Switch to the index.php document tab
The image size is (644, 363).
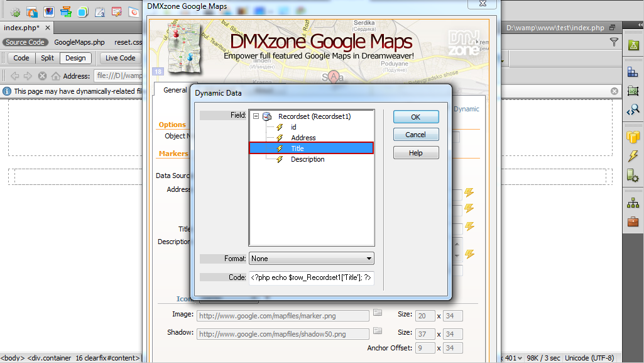pos(22,28)
